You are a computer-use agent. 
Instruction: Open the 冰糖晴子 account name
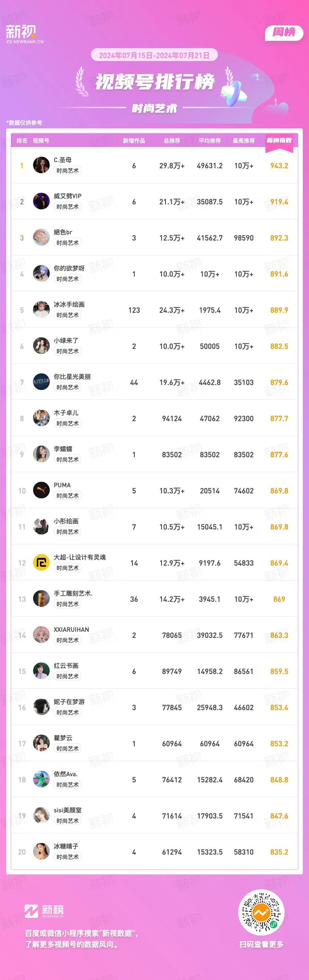[66, 847]
